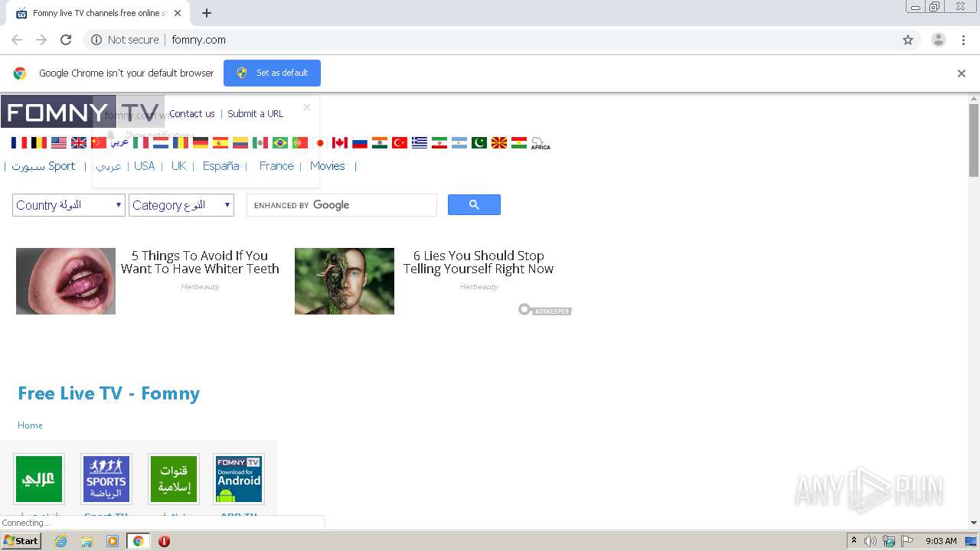
Task: Click the blue search magnifier button
Action: point(474,204)
